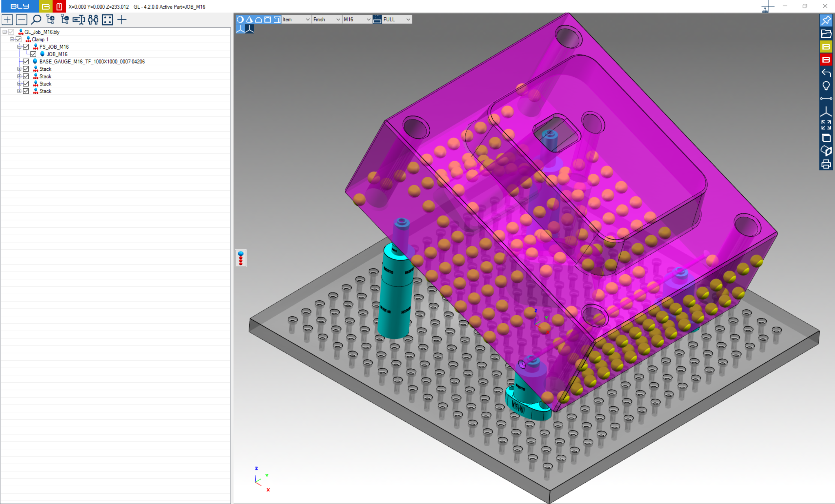Screen dimensions: 835x504
Task: Toggle the first Stack checkbox
Action: click(26, 69)
